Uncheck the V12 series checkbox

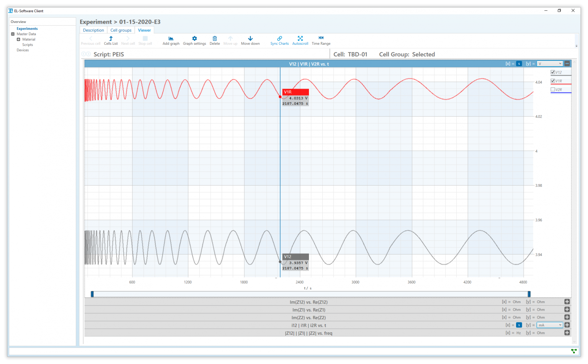(x=553, y=72)
